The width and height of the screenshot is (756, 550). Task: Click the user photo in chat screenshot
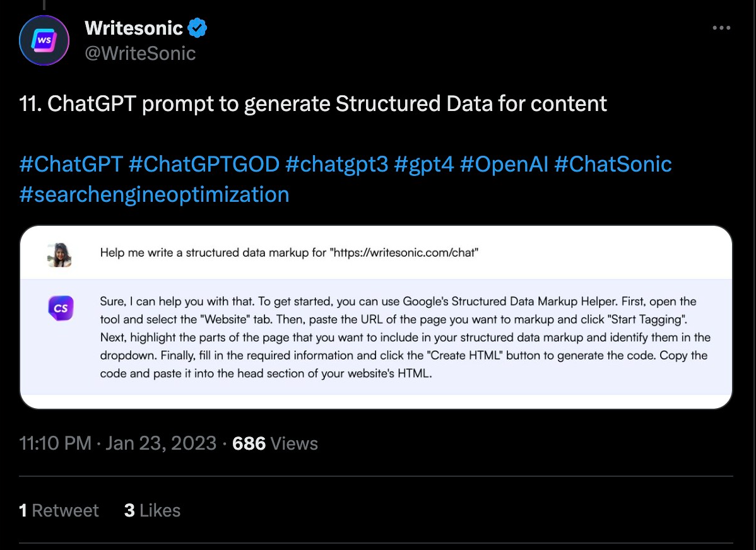[x=60, y=254]
